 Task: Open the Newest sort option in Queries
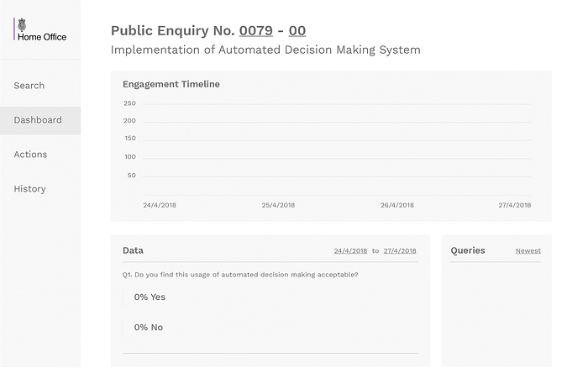pyautogui.click(x=528, y=251)
